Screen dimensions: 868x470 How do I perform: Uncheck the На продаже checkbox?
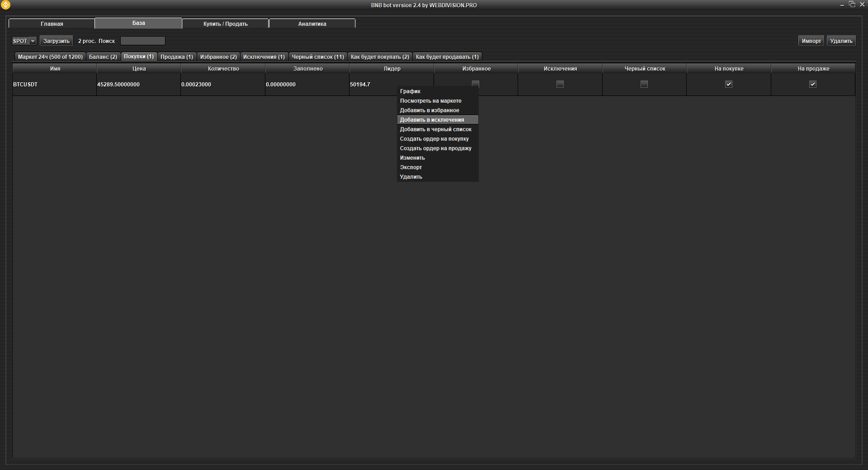pyautogui.click(x=812, y=84)
